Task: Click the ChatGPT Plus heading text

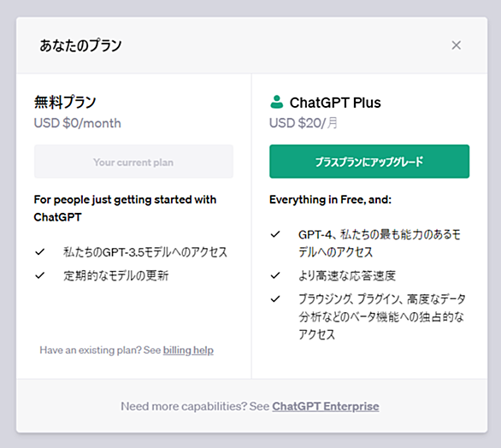Action: [335, 103]
